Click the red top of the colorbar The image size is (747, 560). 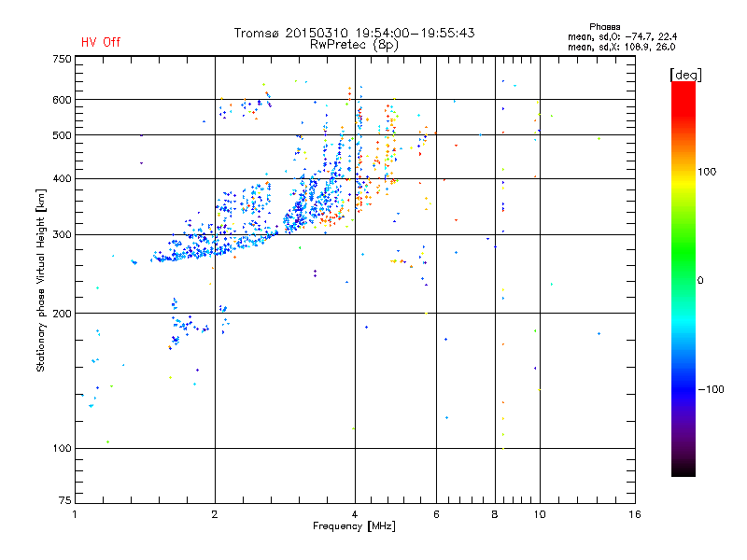tap(683, 89)
